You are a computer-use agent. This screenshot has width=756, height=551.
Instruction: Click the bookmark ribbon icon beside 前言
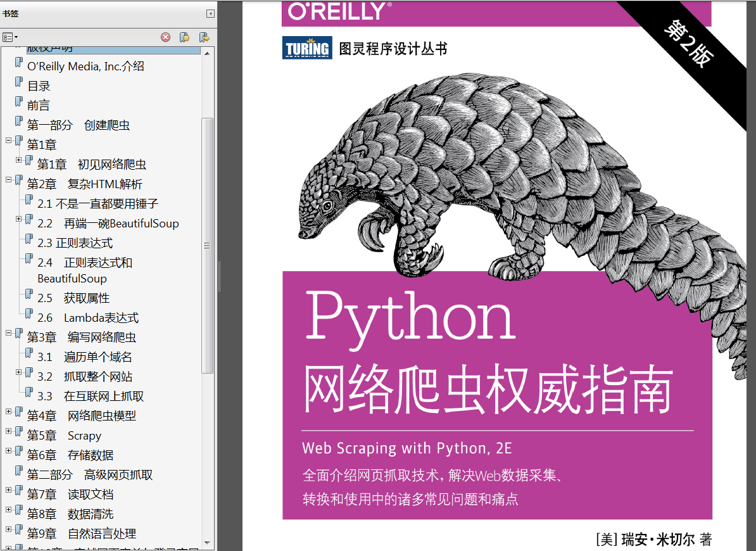(x=19, y=101)
